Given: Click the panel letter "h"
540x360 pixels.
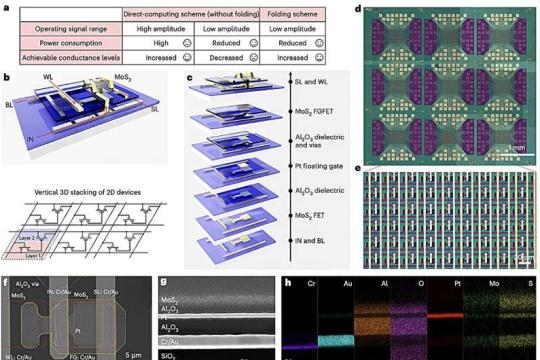Looking at the screenshot, I should tap(288, 283).
